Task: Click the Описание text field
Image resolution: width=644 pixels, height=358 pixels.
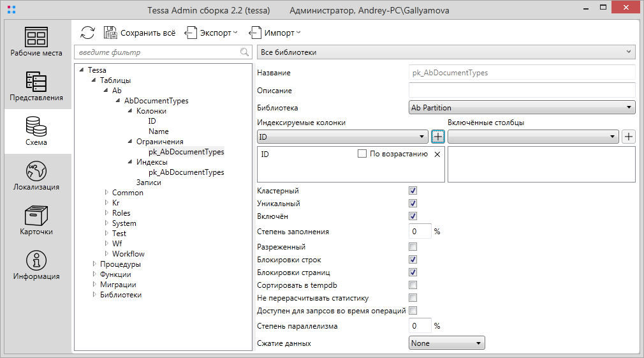Action: (x=522, y=91)
